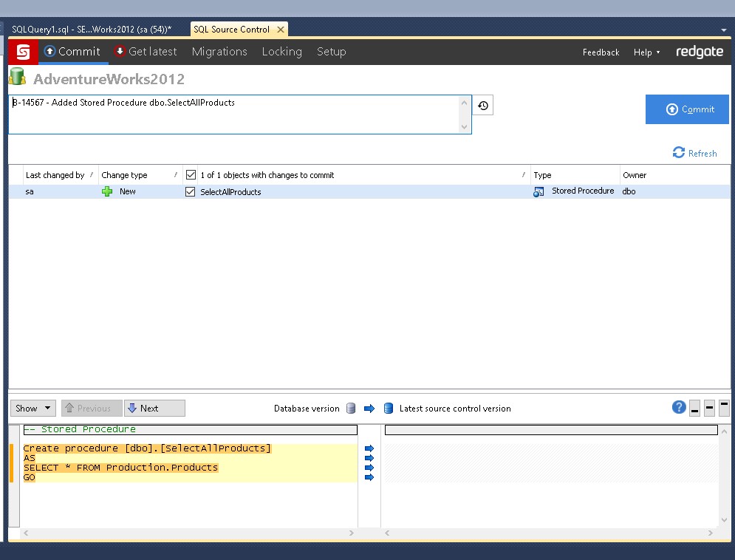Image resolution: width=735 pixels, height=560 pixels.
Task: Click right scroll arrow of database version pane
Action: click(351, 533)
